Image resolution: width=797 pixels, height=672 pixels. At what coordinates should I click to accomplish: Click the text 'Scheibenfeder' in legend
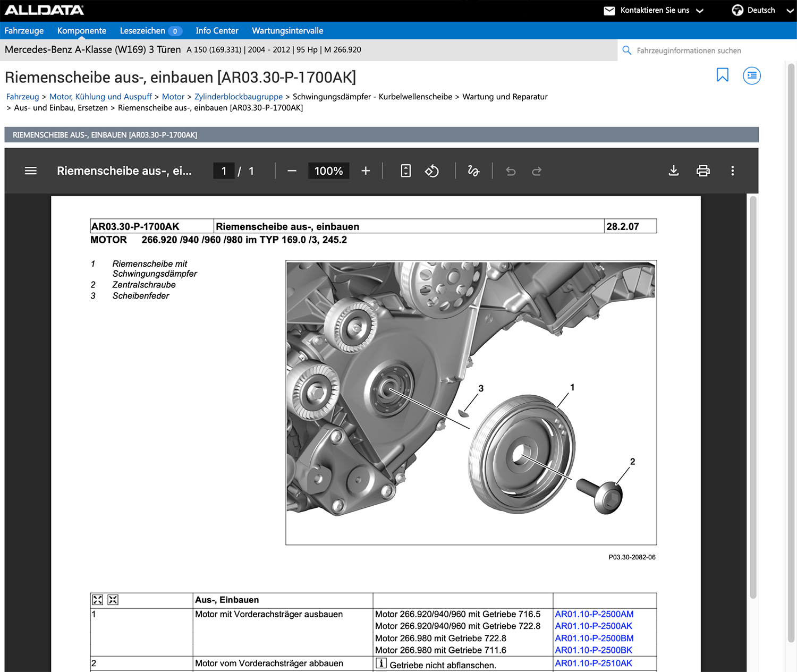(141, 296)
